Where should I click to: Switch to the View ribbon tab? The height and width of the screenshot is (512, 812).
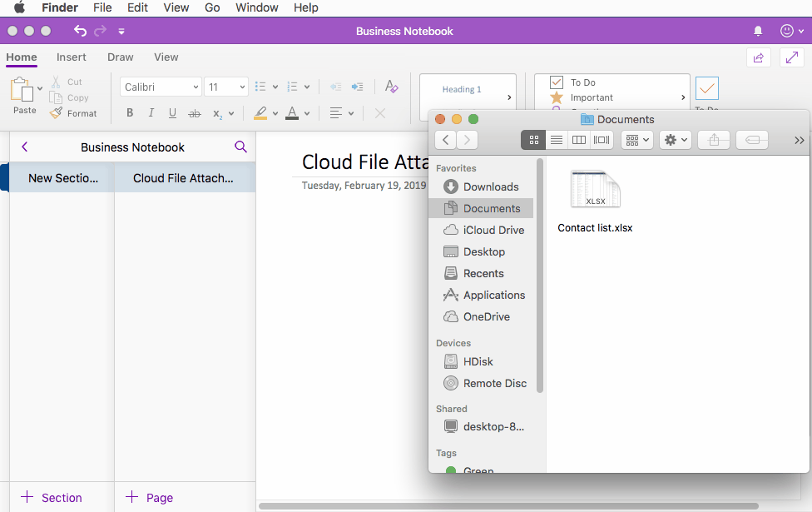point(166,57)
